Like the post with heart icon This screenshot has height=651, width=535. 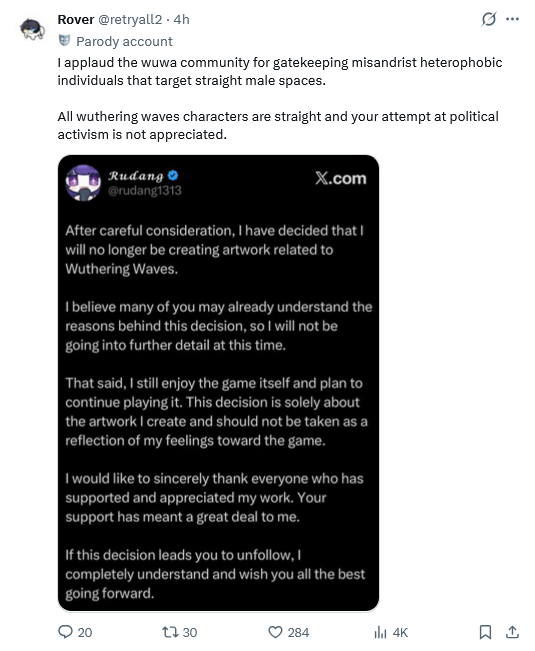[275, 632]
